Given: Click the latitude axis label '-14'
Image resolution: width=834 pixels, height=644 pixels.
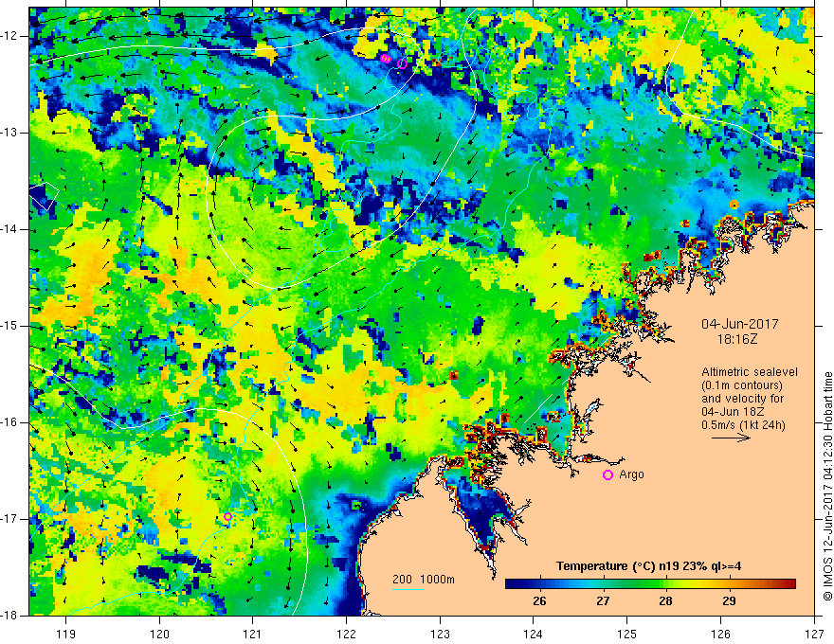Looking at the screenshot, I should pos(9,229).
